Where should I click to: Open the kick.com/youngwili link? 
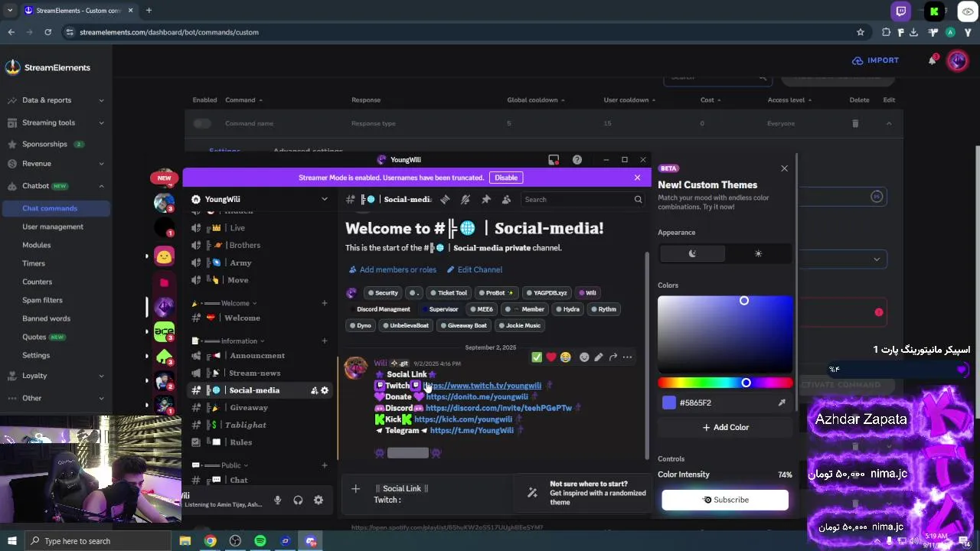pyautogui.click(x=462, y=419)
